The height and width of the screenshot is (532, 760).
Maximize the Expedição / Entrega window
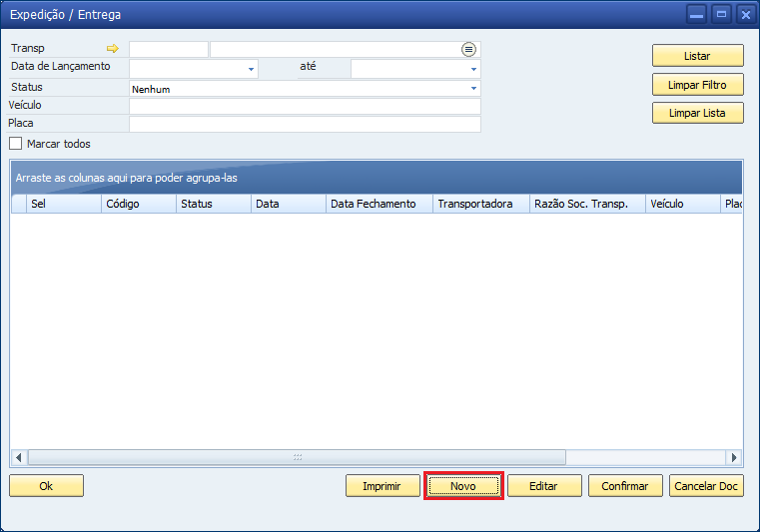(721, 15)
